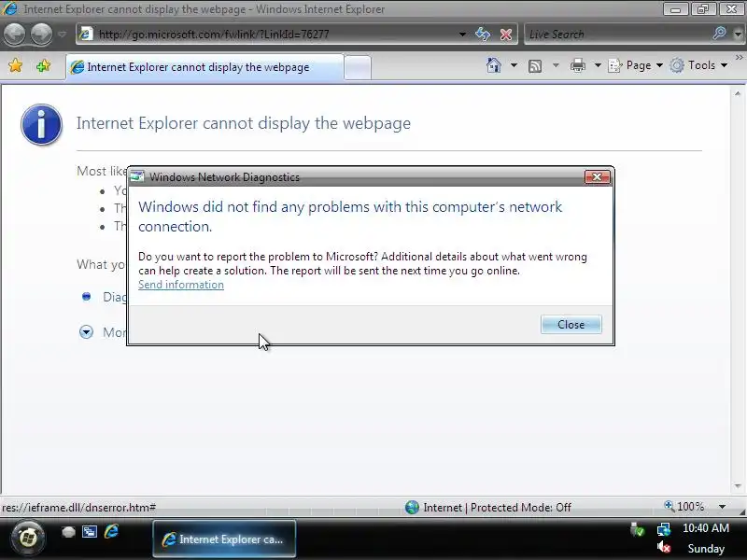747x560 pixels.
Task: Expand the Print options dropdown arrow
Action: click(x=598, y=65)
